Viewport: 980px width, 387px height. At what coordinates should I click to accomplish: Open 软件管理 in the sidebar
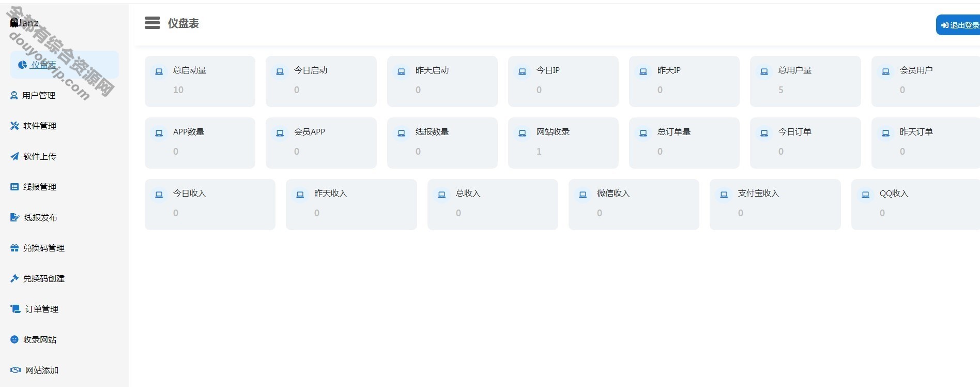[x=39, y=126]
